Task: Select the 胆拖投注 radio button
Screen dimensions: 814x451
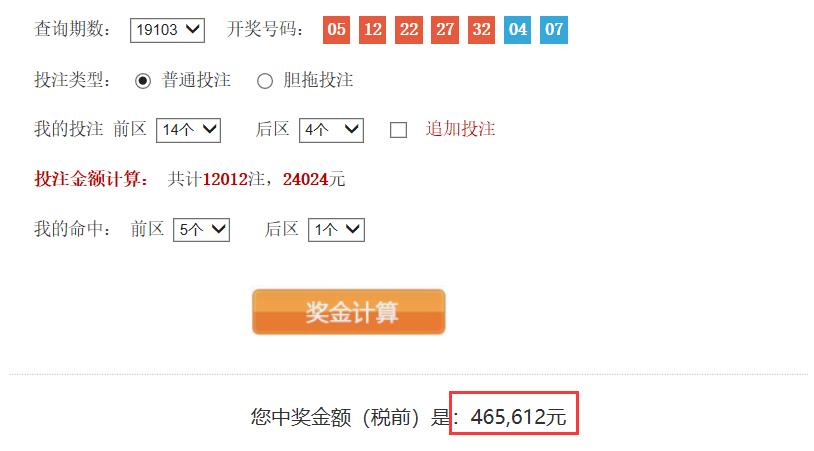Action: [265, 81]
